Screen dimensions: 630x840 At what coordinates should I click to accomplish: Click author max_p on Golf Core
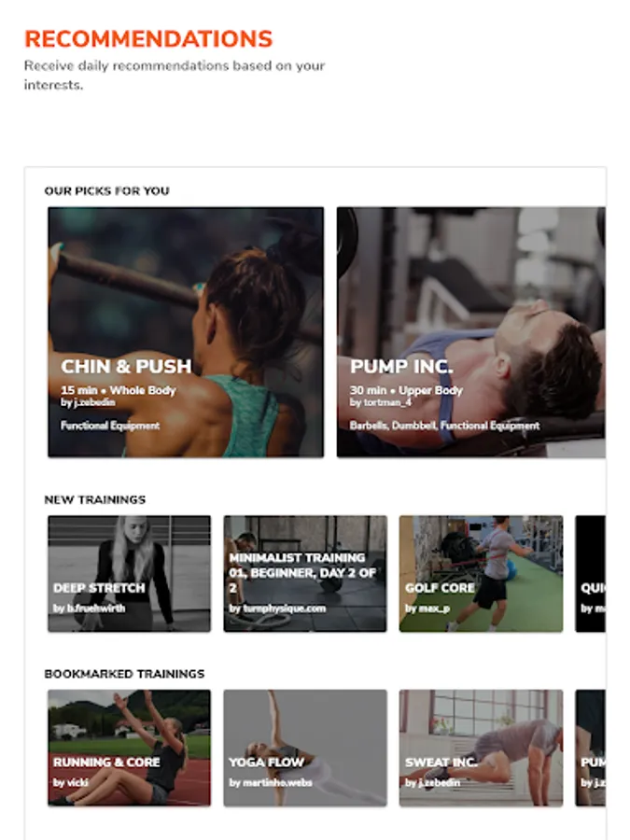(x=427, y=609)
